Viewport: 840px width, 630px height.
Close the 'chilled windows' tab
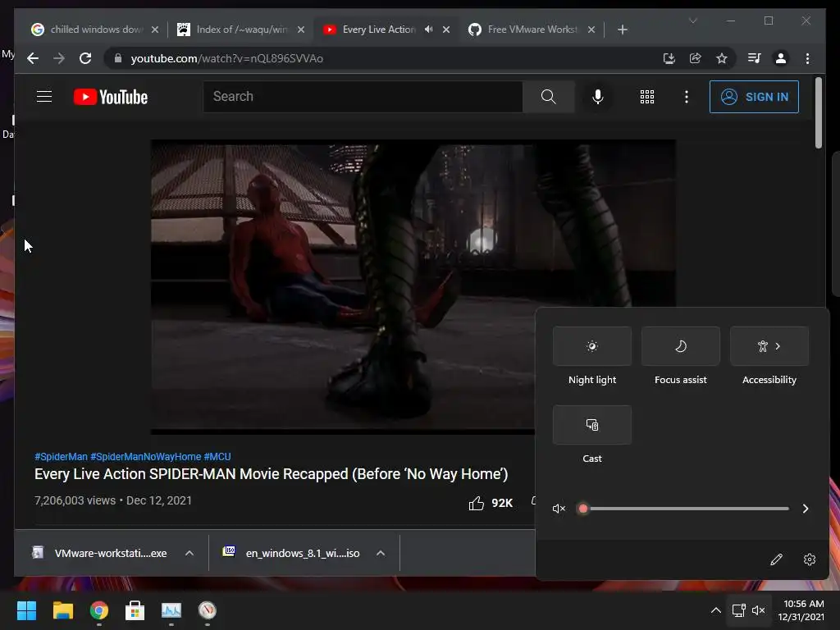click(155, 30)
